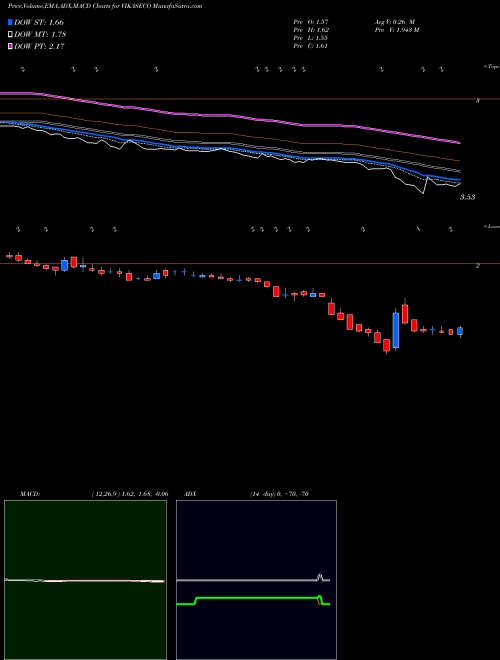Click the price label 3.53

click(x=468, y=197)
